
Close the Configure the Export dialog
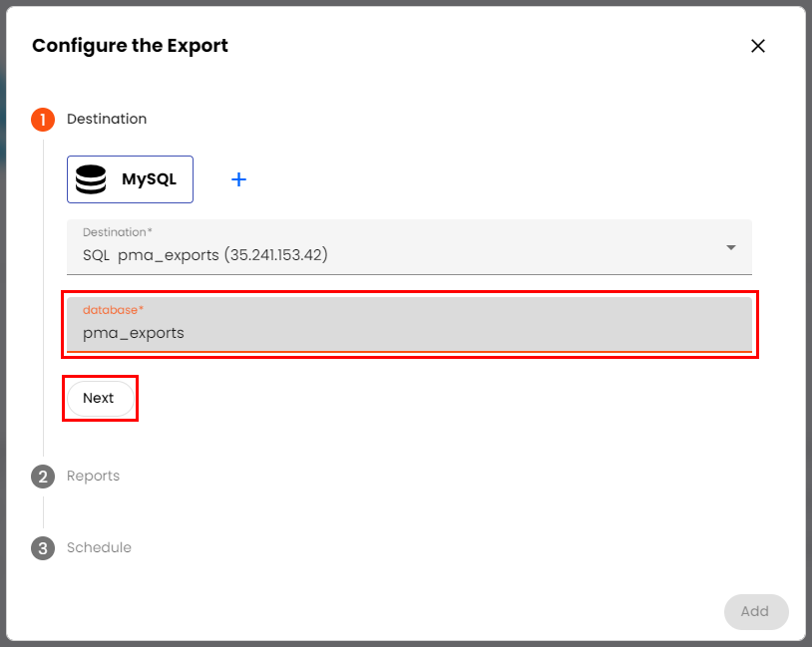point(758,46)
